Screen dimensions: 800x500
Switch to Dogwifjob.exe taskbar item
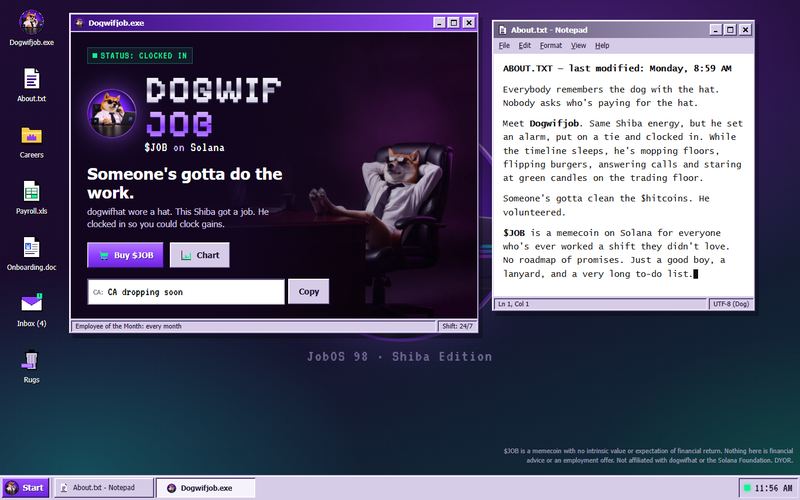[x=205, y=488]
